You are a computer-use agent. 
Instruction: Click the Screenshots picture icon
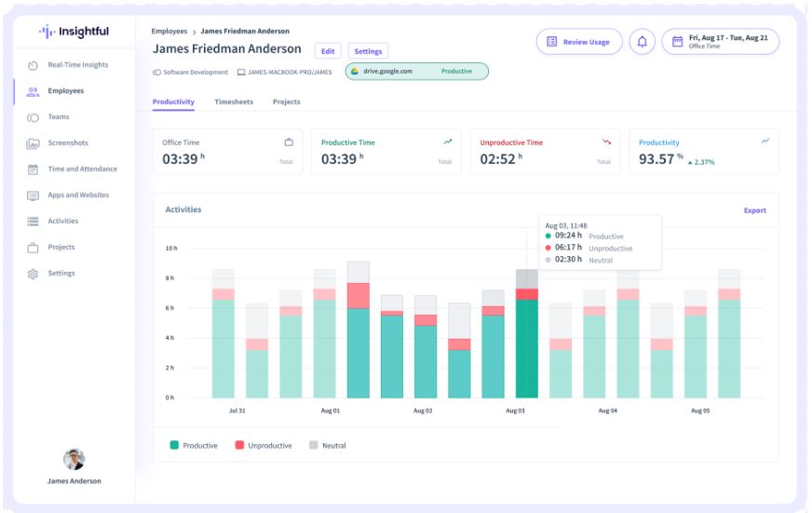[x=33, y=143]
